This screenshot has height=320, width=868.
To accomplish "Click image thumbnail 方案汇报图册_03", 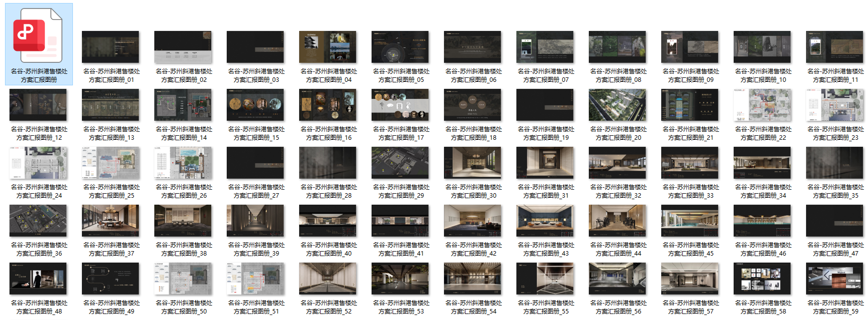I will pos(255,47).
